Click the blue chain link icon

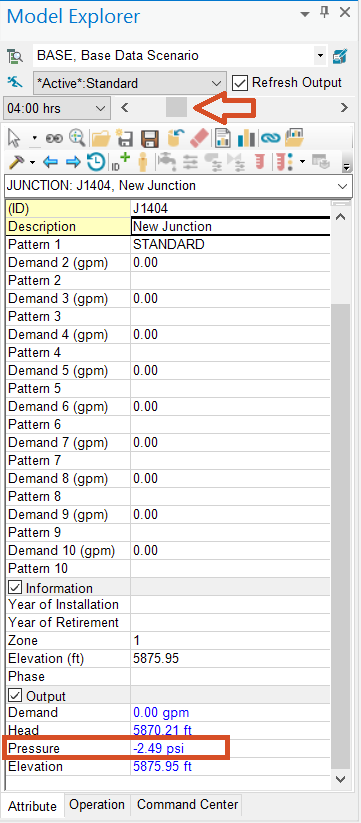(271, 139)
